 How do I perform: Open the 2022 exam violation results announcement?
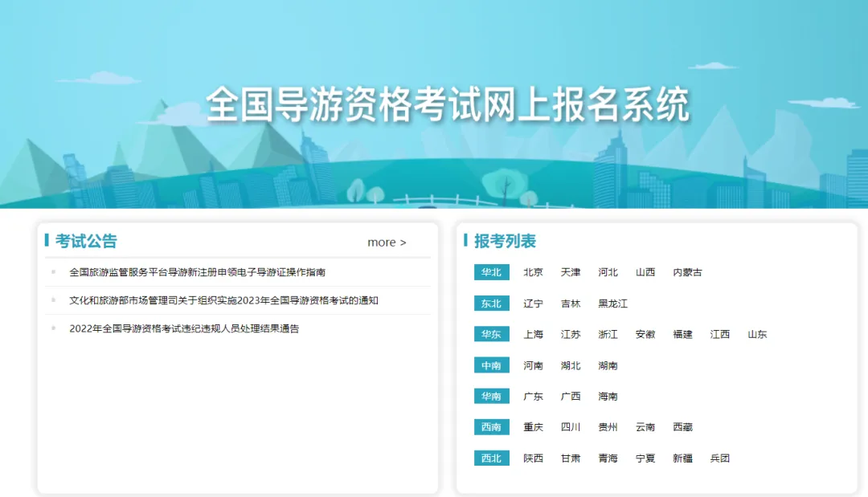click(x=184, y=328)
